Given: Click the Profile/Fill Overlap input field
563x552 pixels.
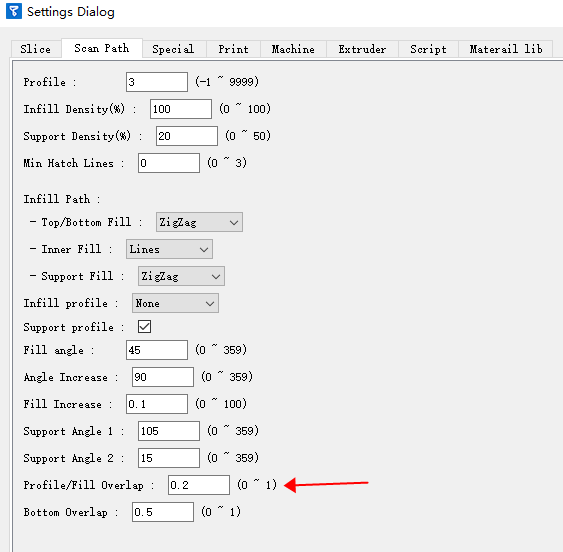Looking at the screenshot, I should point(199,485).
